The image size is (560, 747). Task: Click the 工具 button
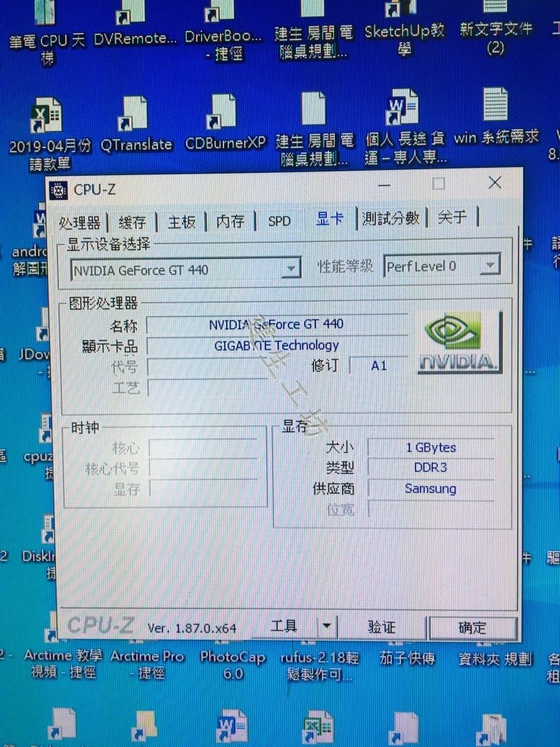tap(284, 626)
